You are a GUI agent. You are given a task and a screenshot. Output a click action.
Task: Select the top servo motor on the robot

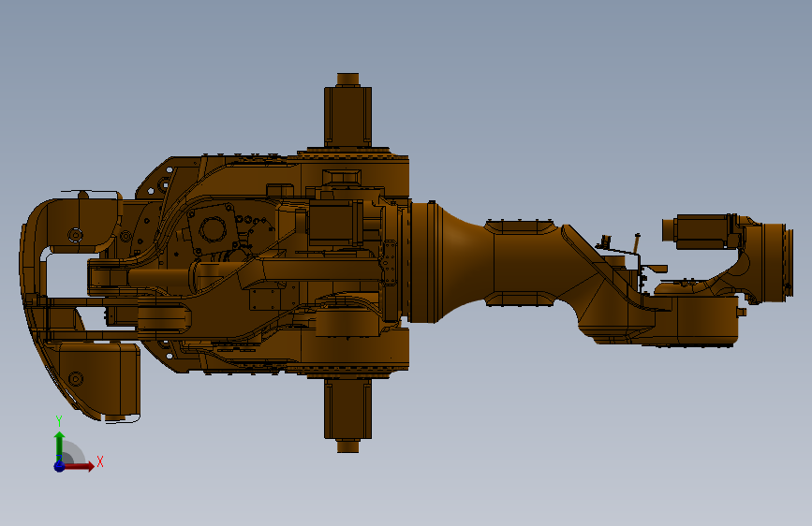(348, 110)
